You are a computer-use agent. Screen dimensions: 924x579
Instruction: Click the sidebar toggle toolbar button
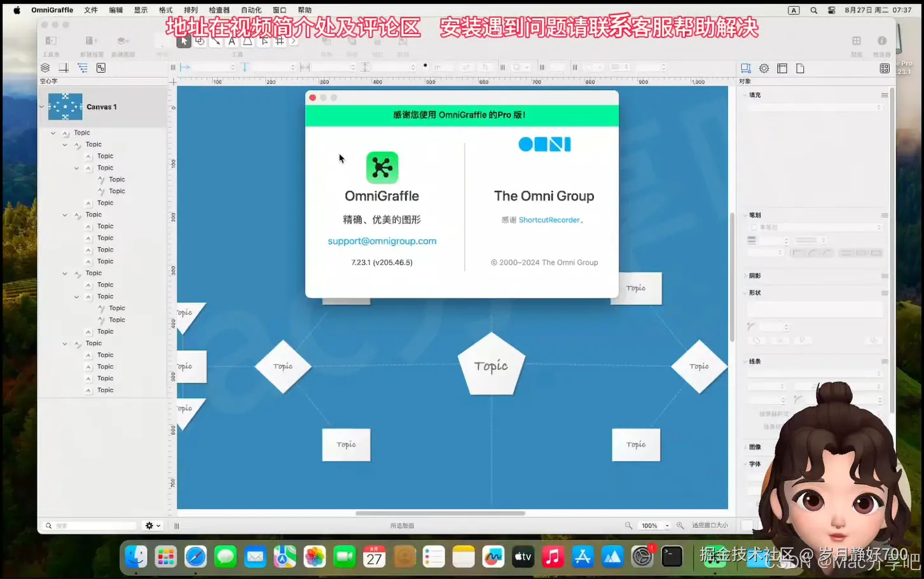[x=51, y=41]
